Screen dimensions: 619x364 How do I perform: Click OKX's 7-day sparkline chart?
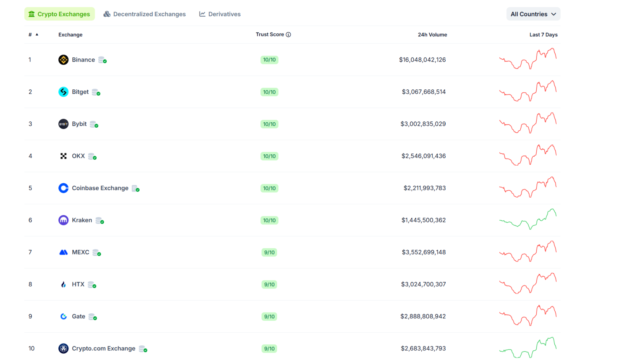tap(528, 155)
